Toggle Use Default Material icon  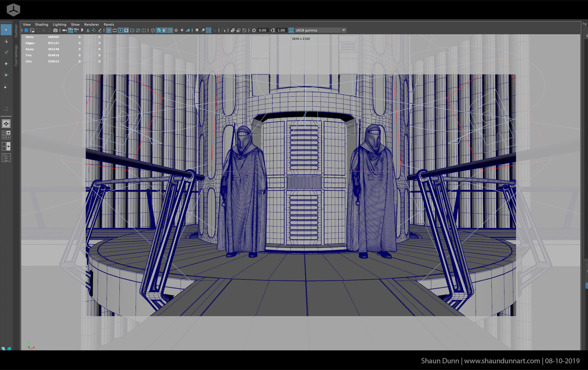[165, 30]
